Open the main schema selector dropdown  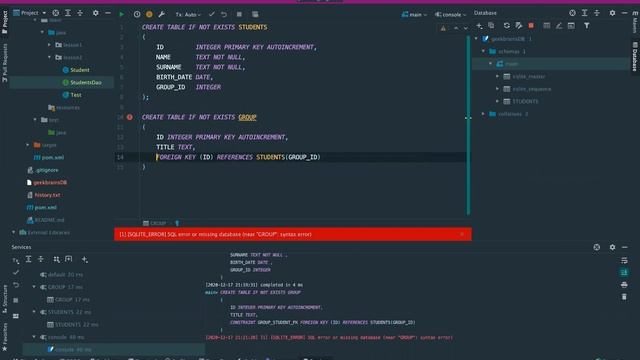point(414,14)
